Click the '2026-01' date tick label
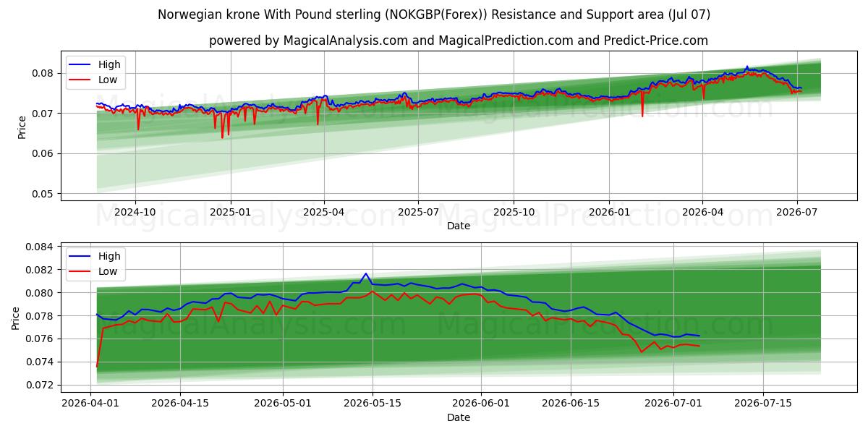Image resolution: width=868 pixels, height=434 pixels. tap(609, 212)
